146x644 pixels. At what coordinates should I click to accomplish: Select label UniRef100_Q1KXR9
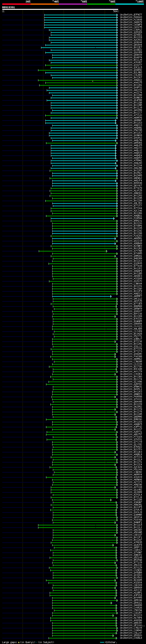coord(131,53)
